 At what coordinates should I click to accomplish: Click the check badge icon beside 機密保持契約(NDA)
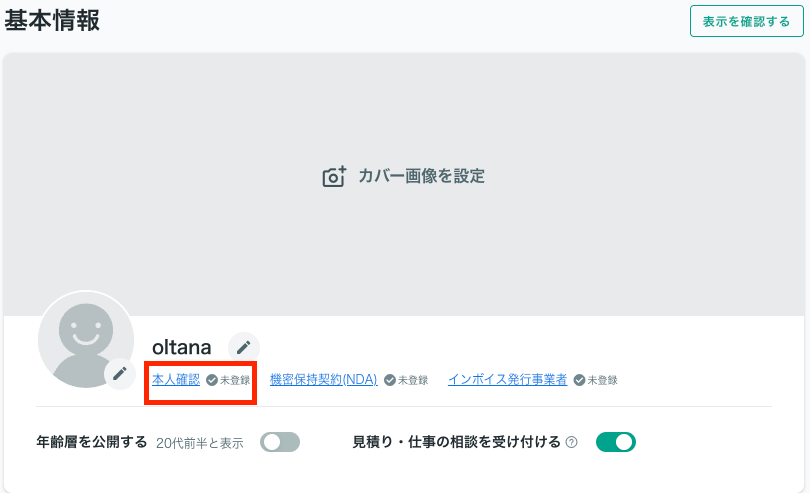point(390,380)
